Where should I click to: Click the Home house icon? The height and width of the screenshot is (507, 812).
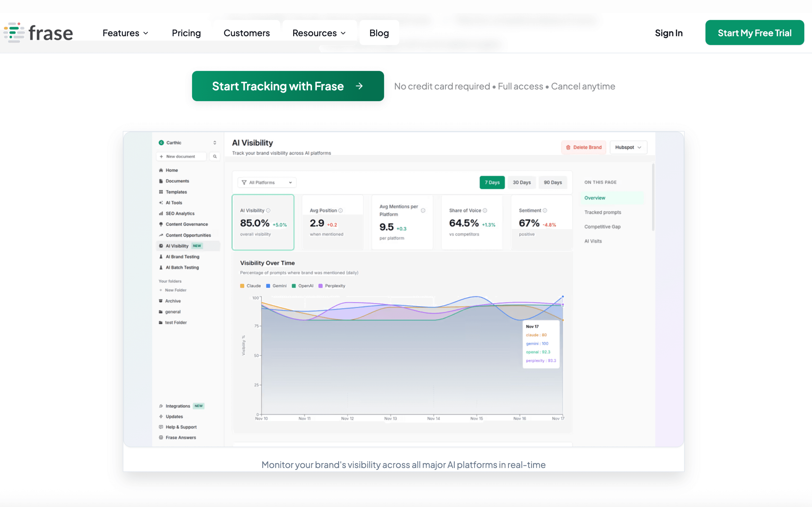[x=161, y=170]
